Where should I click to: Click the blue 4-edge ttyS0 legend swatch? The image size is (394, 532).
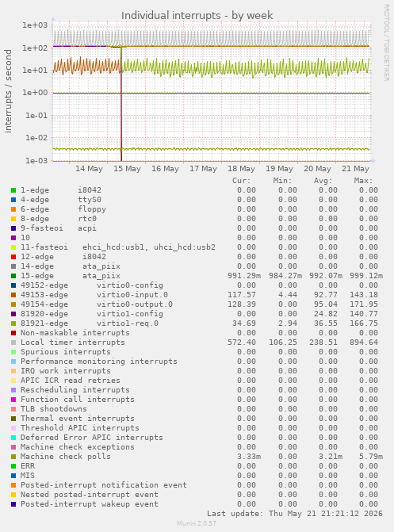coord(13,200)
